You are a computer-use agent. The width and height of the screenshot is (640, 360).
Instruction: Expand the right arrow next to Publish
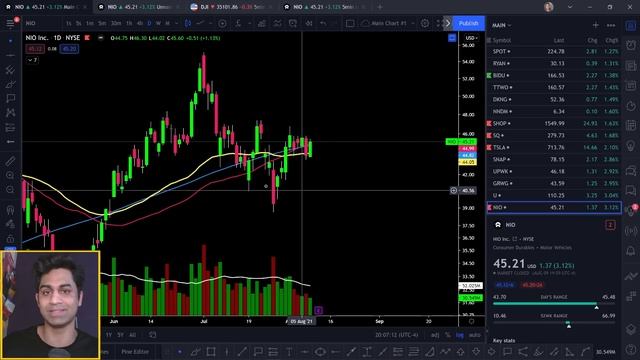[x=448, y=23]
